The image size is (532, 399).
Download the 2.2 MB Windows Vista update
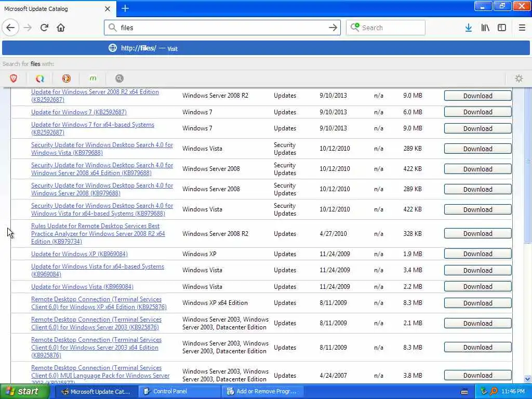pos(478,287)
